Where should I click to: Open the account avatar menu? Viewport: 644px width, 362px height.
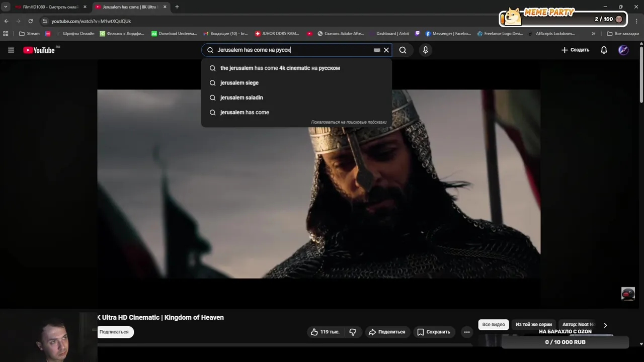coord(623,50)
